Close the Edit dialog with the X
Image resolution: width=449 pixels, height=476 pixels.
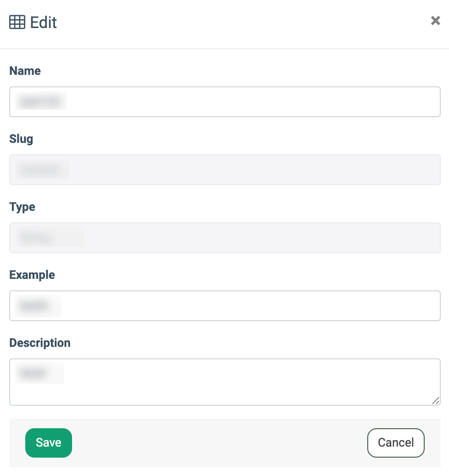435,21
